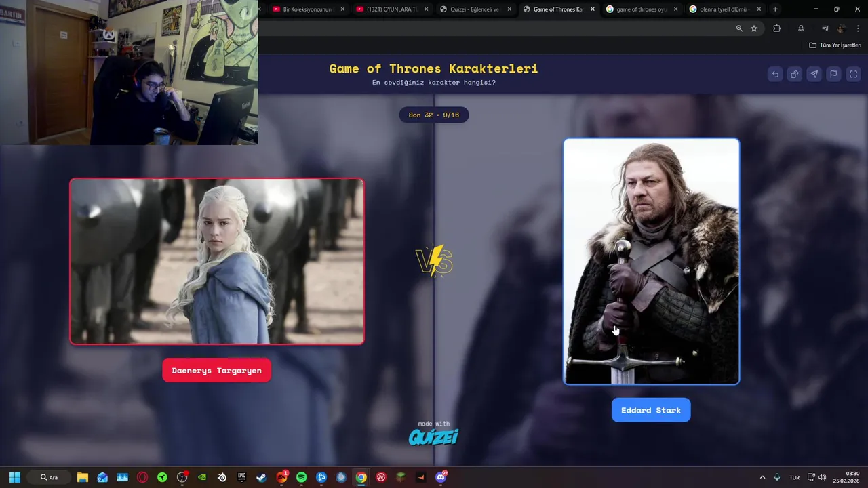
Task: Open the 'Tüm Yer İşaretleri' bookmarks folder
Action: coord(835,45)
